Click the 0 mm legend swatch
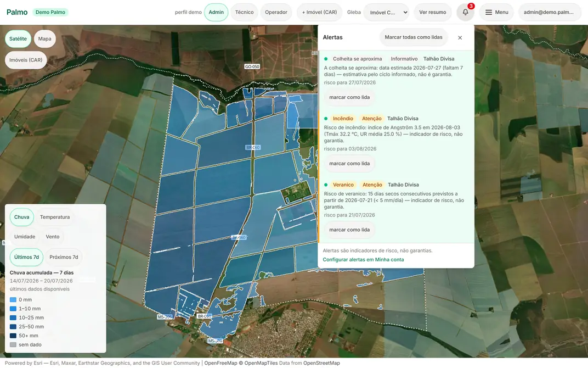Screen dimensions: 588x368 (x=13, y=300)
